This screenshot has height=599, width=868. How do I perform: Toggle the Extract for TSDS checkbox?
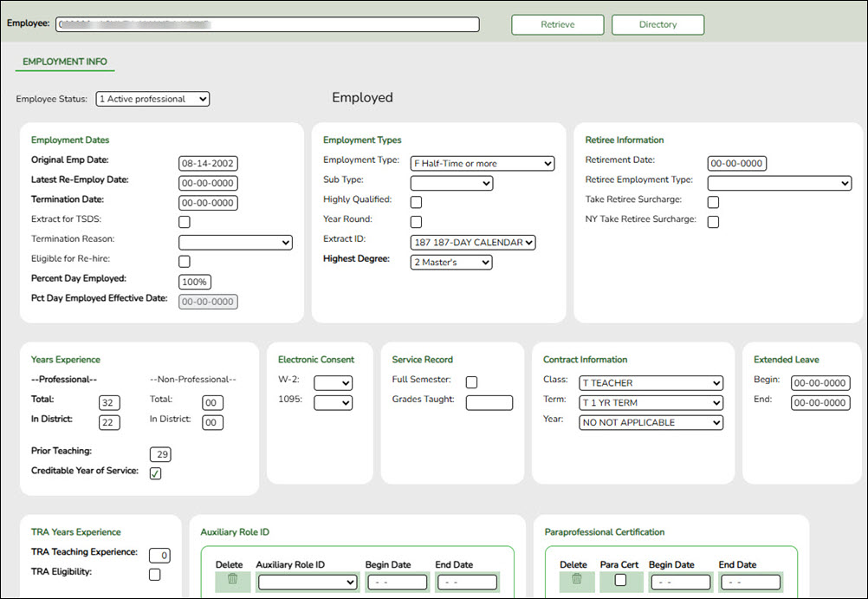(x=183, y=221)
